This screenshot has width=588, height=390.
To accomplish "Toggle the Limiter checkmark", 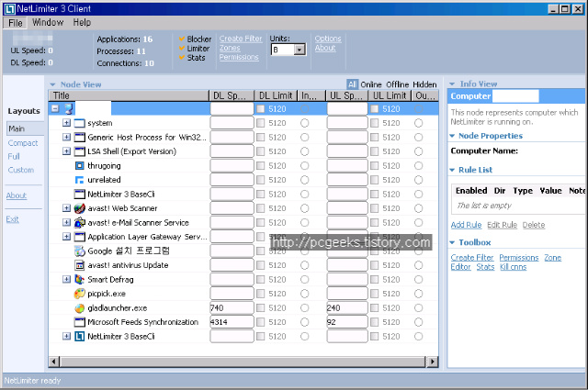I will tap(182, 48).
